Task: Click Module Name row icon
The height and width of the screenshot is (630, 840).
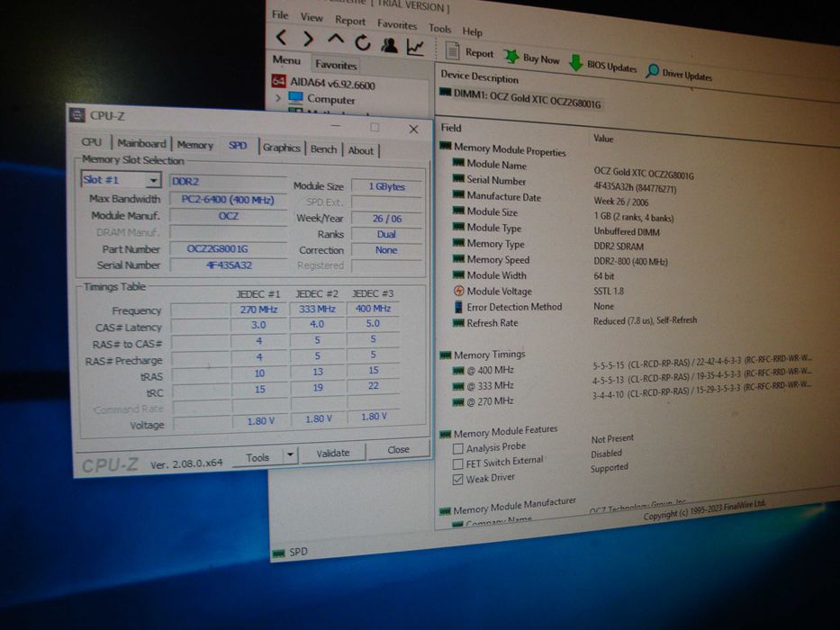Action: click(x=458, y=162)
